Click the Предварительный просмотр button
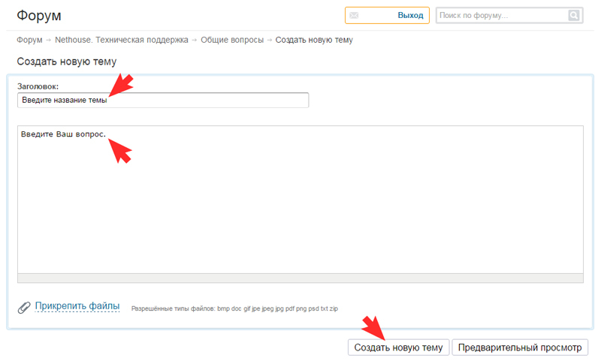Screen dimensions: 601x364 pyautogui.click(x=520, y=347)
